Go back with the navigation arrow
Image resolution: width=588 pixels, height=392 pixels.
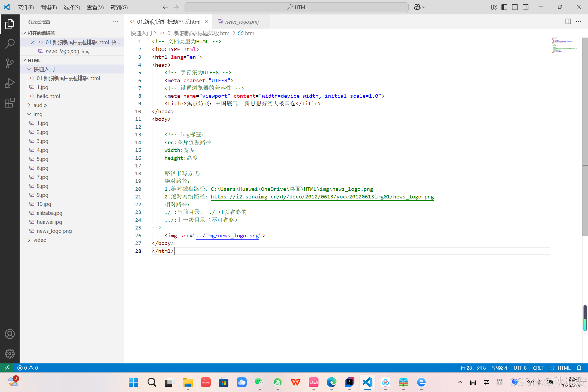pyautogui.click(x=165, y=7)
